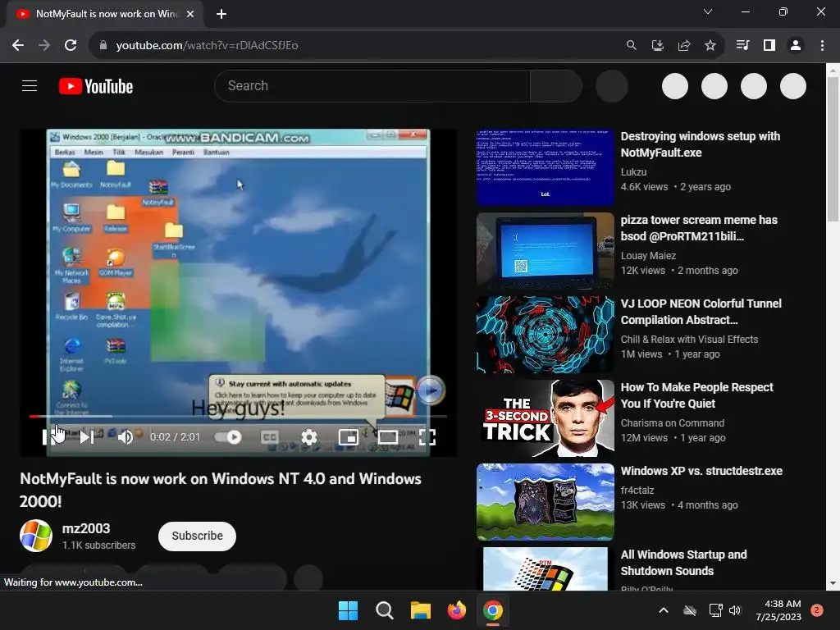The height and width of the screenshot is (630, 840).
Task: Reload the page with the refresh button
Action: point(71,45)
